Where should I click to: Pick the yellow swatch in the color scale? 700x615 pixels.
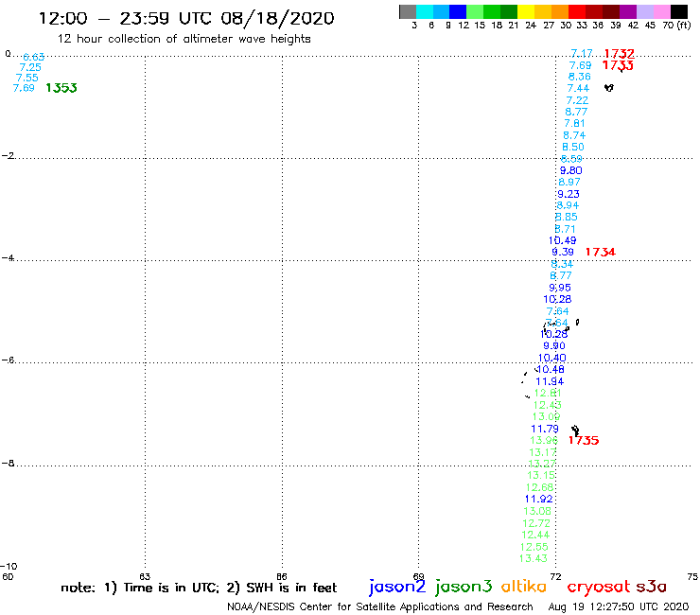(525, 11)
